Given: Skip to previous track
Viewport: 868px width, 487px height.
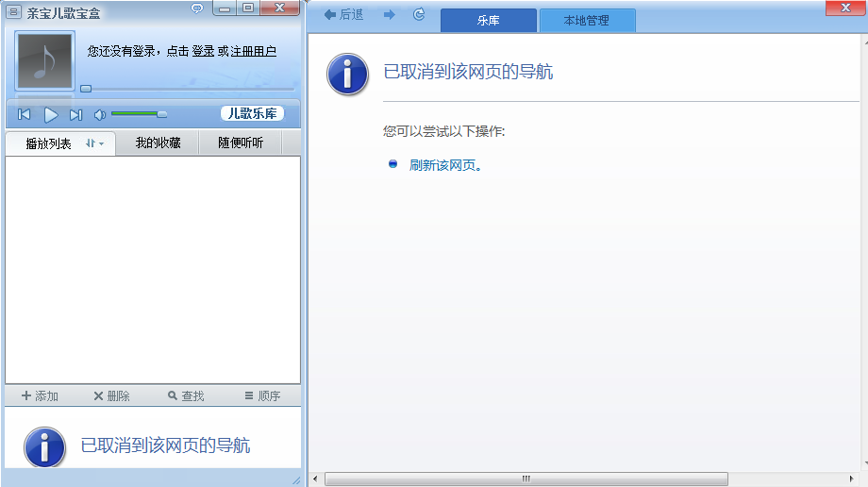Looking at the screenshot, I should coord(25,115).
